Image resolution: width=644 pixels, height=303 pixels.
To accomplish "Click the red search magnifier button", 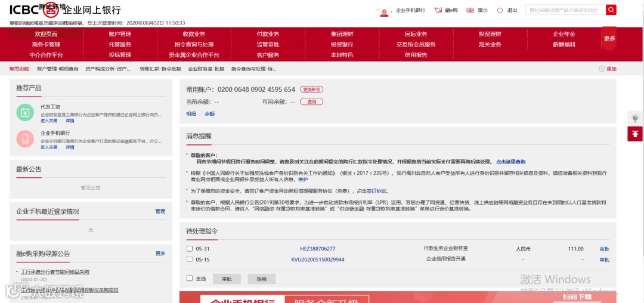I will click(611, 10).
